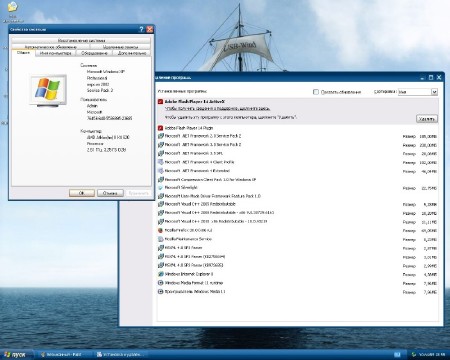The height and width of the screenshot is (360, 450).
Task: Click the language indicator on the taskbar
Action: coord(397,354)
